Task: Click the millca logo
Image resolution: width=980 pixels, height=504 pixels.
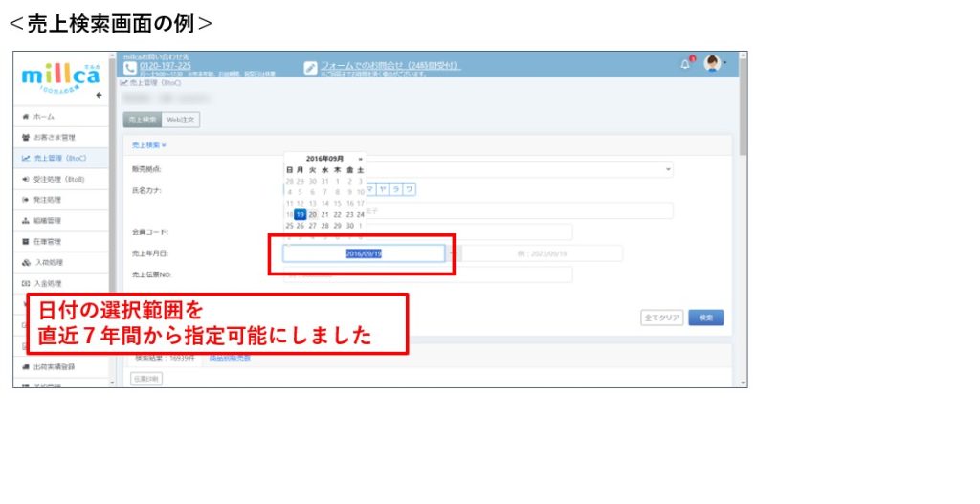Action: tap(60, 75)
